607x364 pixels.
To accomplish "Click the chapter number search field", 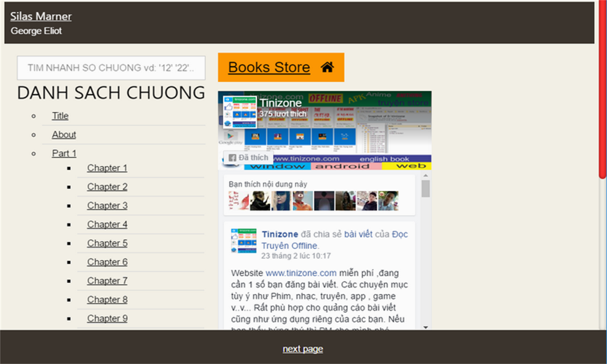I will tap(111, 68).
